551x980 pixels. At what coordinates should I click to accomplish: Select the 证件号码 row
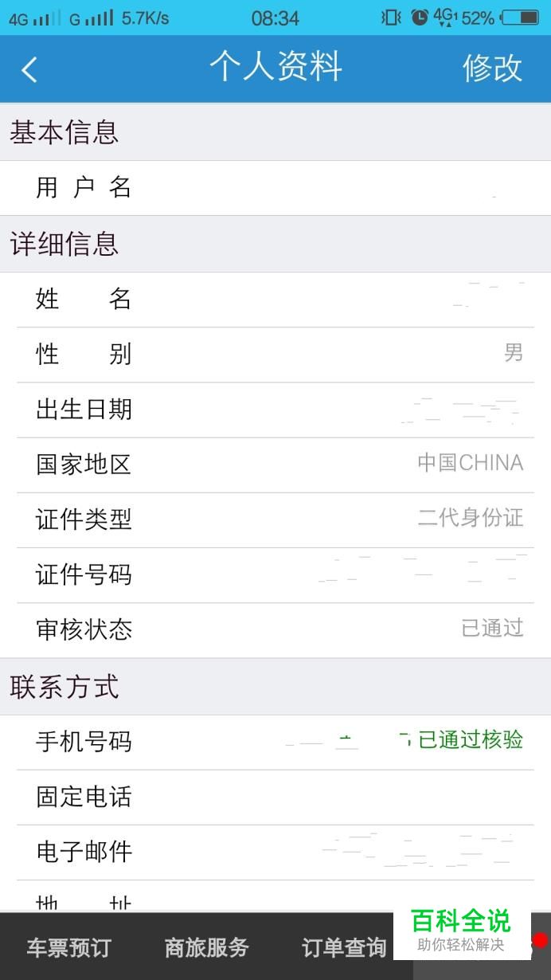275,575
